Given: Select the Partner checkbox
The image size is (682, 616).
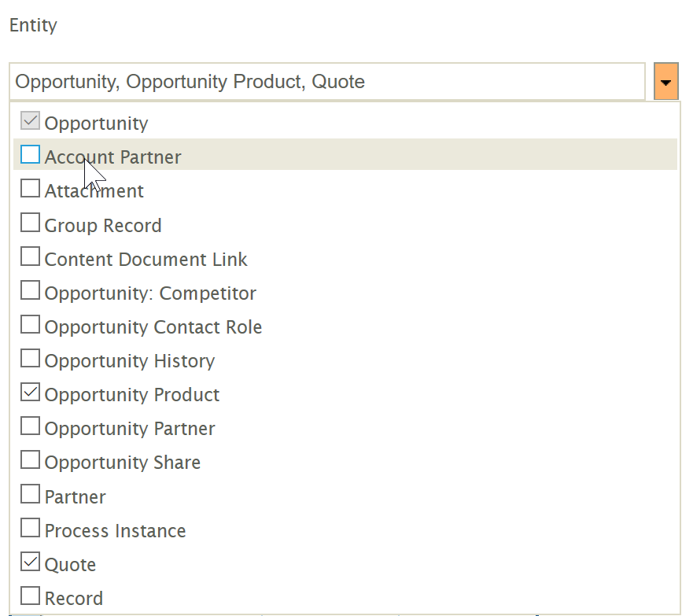Looking at the screenshot, I should point(30,495).
